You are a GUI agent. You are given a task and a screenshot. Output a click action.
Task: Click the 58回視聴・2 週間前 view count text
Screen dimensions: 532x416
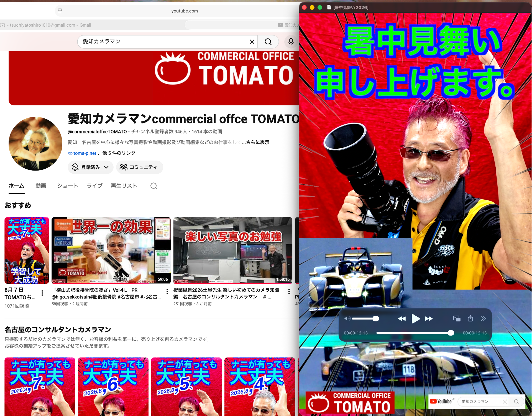pos(70,304)
